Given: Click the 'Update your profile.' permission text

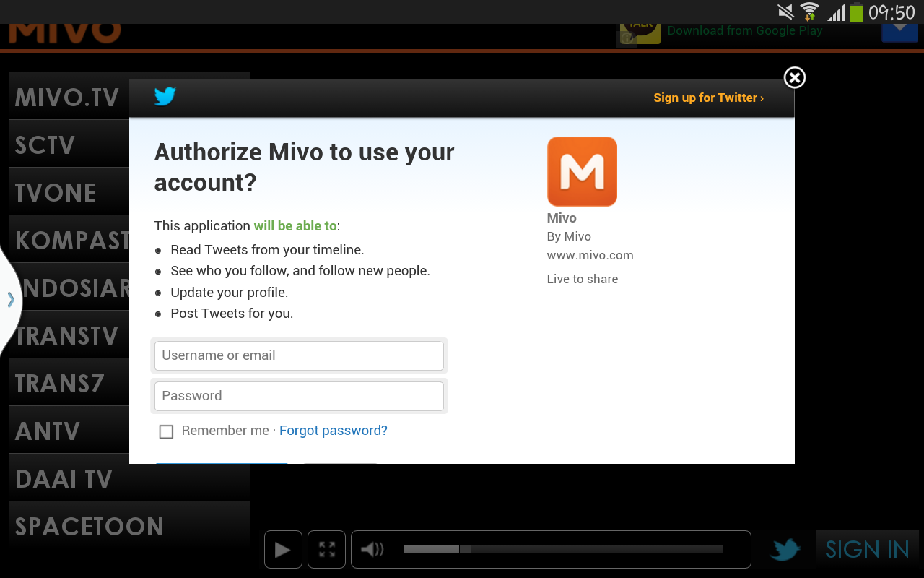Looking at the screenshot, I should click(230, 293).
